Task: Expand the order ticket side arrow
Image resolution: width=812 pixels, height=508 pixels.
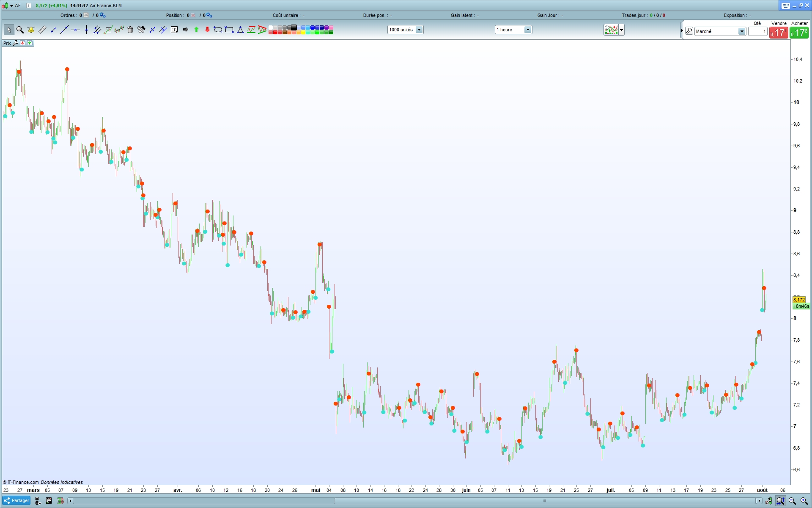Action: pyautogui.click(x=682, y=30)
